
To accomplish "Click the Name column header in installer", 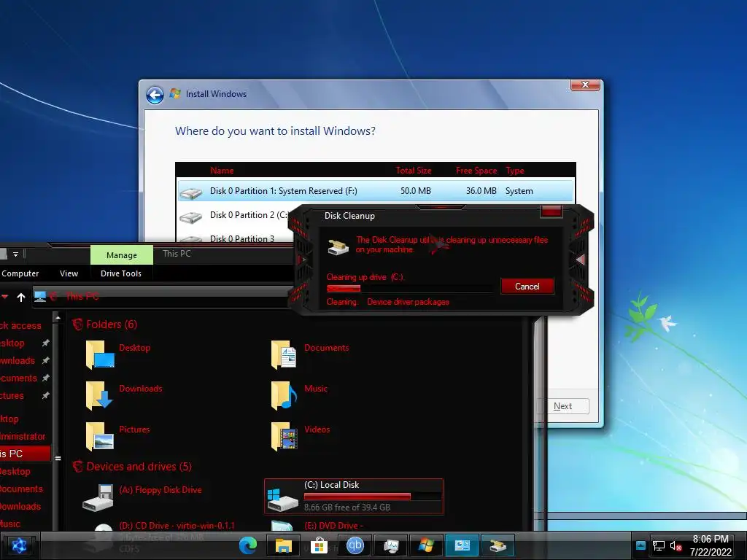I will click(222, 171).
